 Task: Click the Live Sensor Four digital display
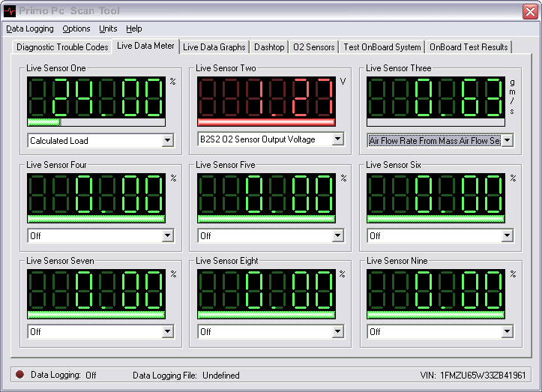point(96,194)
